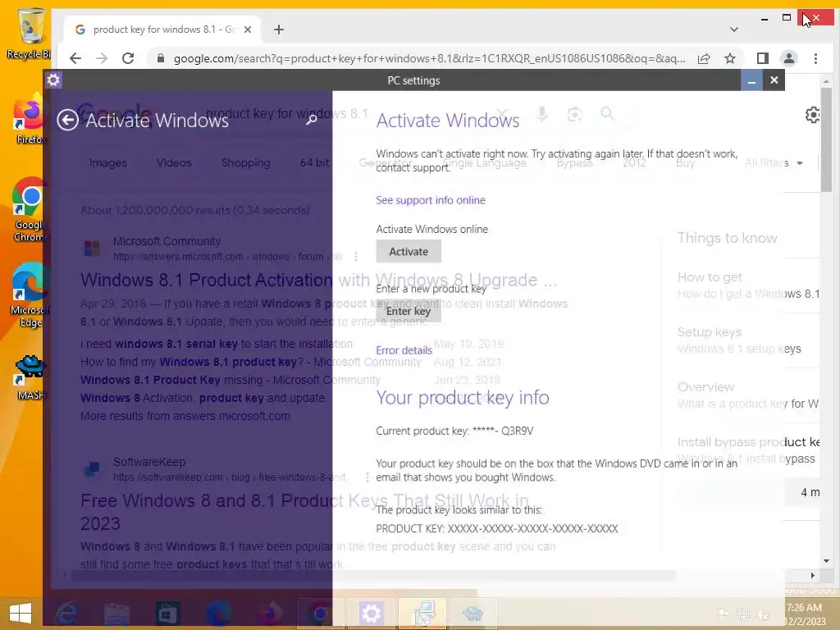Click the vertical scrollbar down arrow
Image resolution: width=840 pixels, height=630 pixels.
[x=826, y=561]
